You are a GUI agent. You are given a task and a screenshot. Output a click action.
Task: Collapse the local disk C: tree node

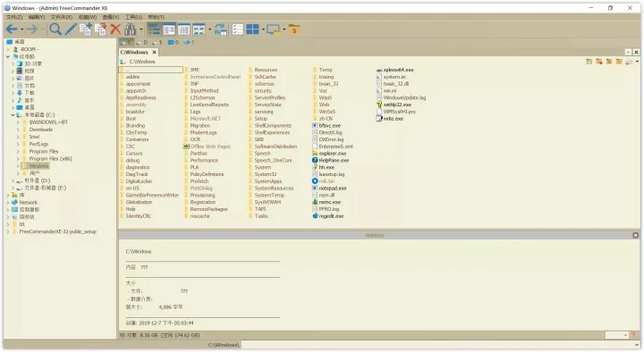pyautogui.click(x=13, y=115)
